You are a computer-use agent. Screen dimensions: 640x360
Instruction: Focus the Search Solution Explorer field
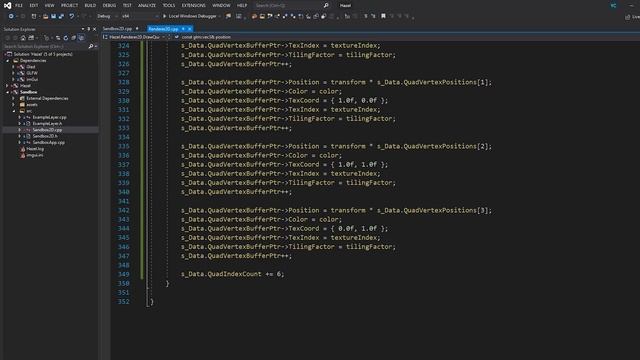tap(45, 47)
